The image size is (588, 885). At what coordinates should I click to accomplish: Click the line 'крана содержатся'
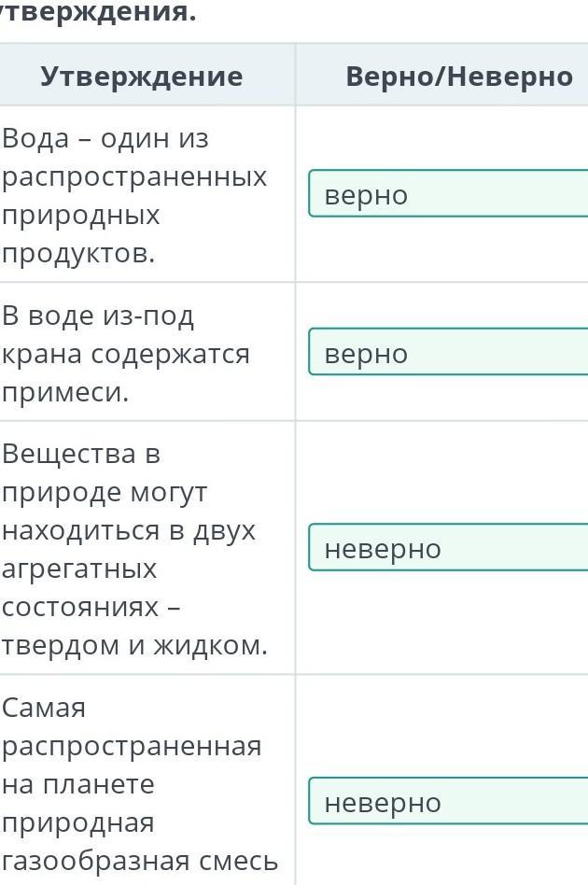125,355
